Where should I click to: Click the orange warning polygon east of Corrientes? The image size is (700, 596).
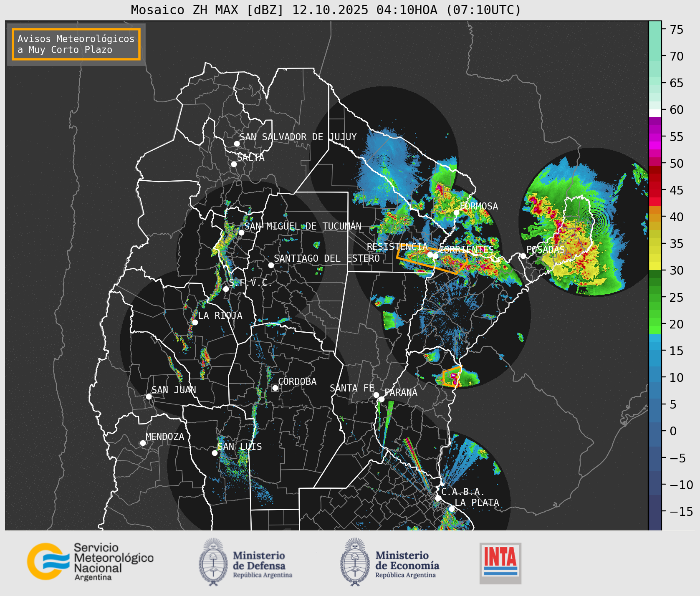click(432, 260)
